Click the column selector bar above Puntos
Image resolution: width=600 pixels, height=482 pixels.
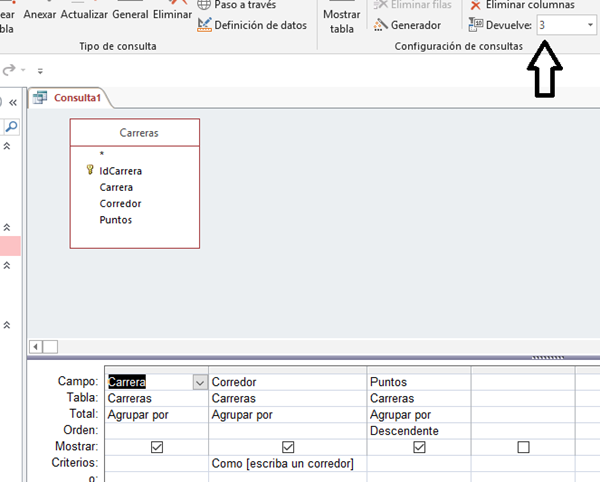(419, 370)
